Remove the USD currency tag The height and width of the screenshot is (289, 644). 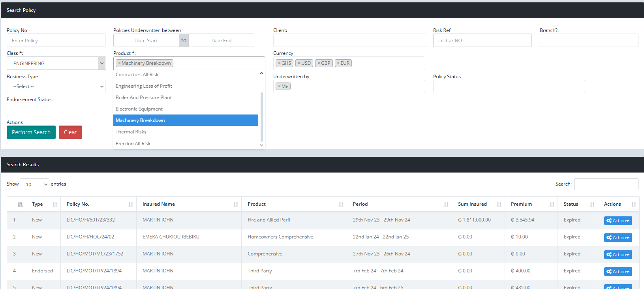tap(299, 63)
